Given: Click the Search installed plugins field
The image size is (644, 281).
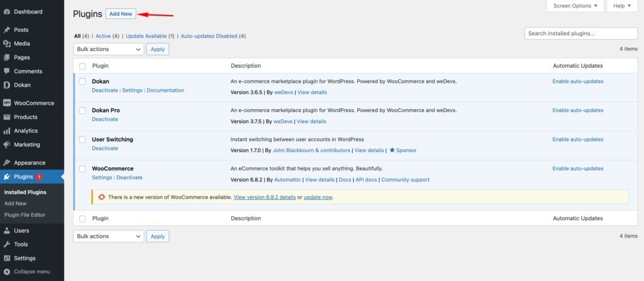Looking at the screenshot, I should coord(580,34).
